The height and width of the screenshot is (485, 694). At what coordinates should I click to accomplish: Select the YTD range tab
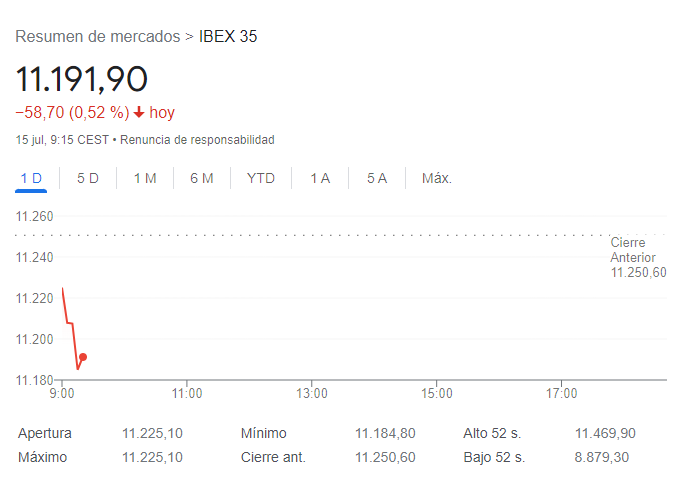coord(261,178)
